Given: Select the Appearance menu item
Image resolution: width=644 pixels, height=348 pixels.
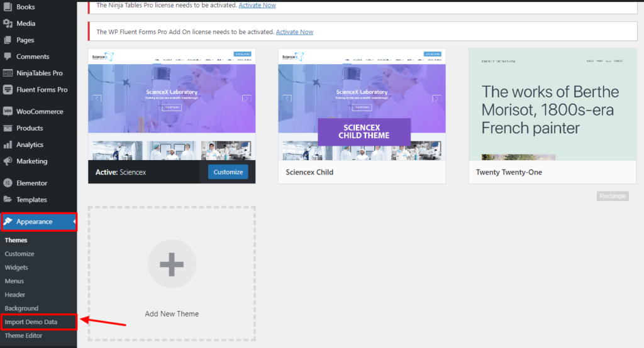Looking at the screenshot, I should tap(38, 222).
